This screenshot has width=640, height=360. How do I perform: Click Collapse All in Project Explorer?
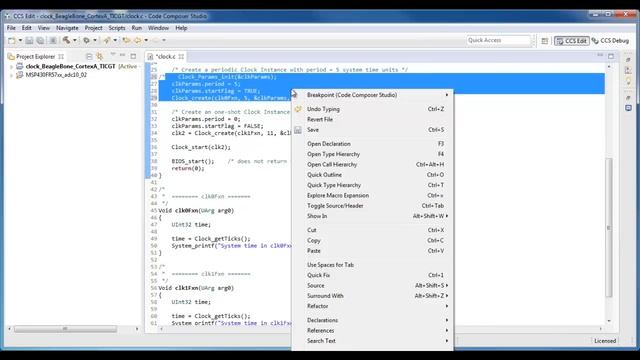click(89, 56)
